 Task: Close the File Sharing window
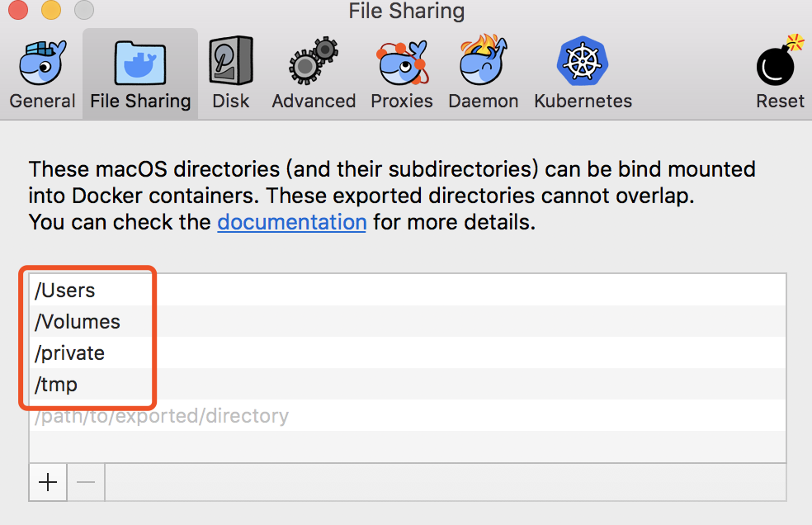[x=18, y=10]
